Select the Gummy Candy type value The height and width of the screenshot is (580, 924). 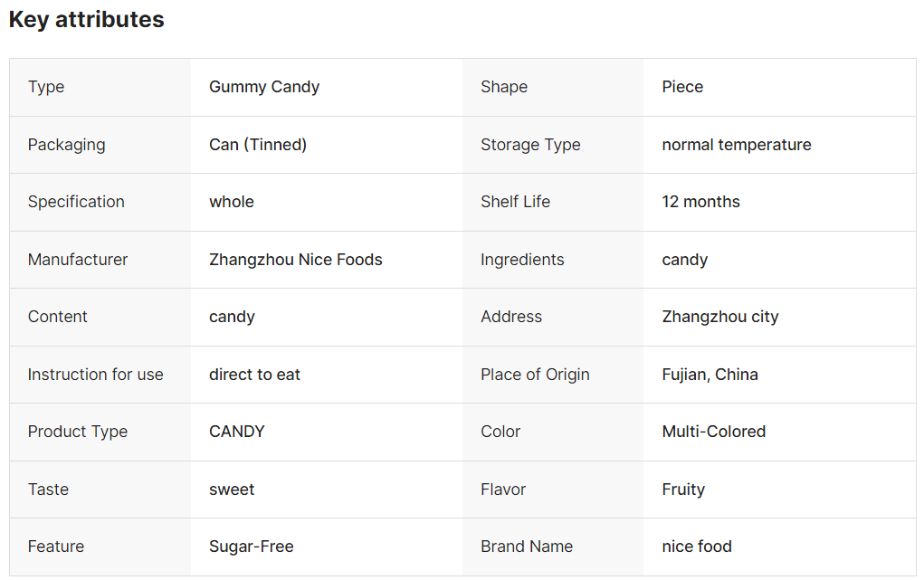click(x=264, y=87)
